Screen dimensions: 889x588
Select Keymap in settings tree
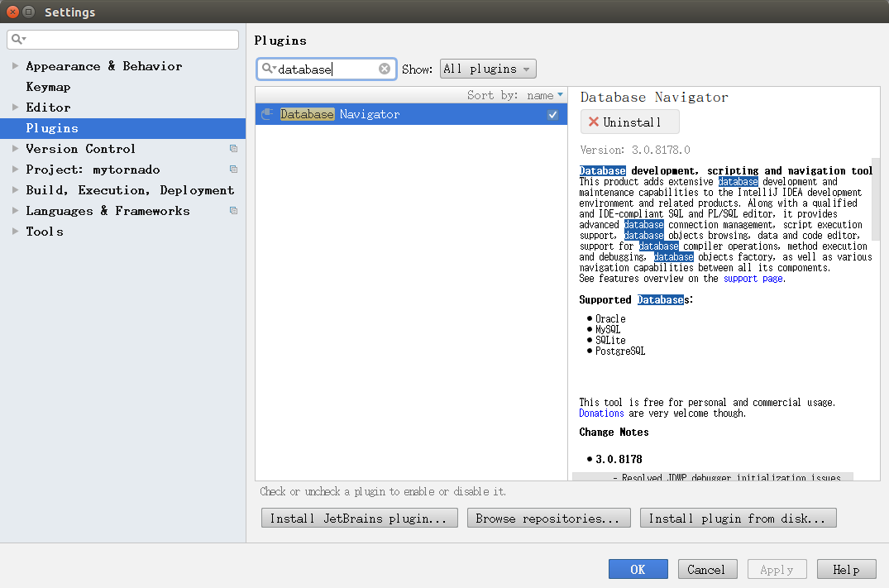(48, 87)
